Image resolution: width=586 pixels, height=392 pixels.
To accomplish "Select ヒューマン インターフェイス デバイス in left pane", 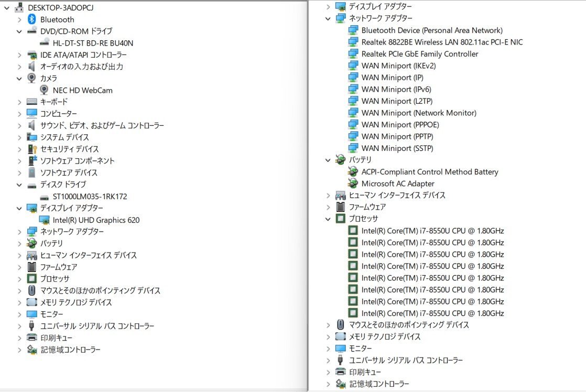I will tap(89, 255).
